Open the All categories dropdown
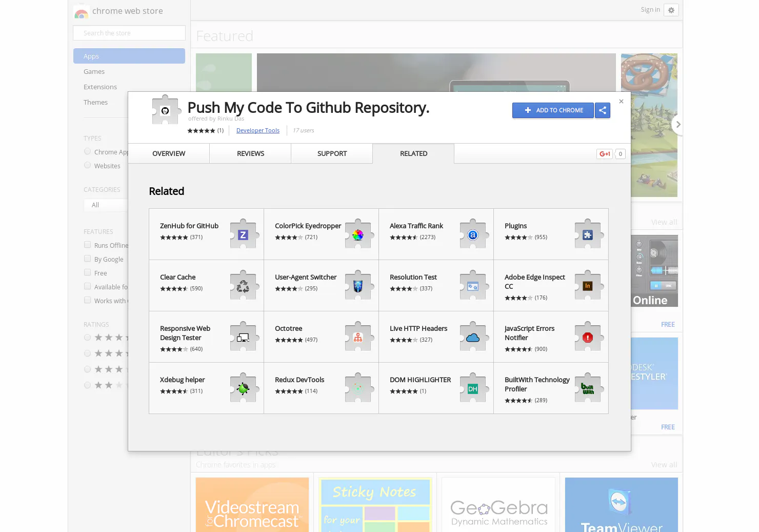Image resolution: width=759 pixels, height=532 pixels. coord(106,205)
